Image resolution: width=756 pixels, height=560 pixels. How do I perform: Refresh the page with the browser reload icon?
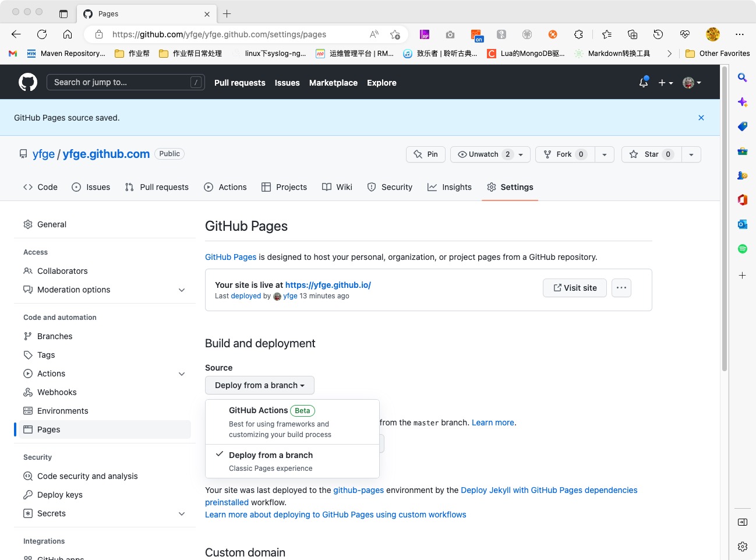point(42,34)
